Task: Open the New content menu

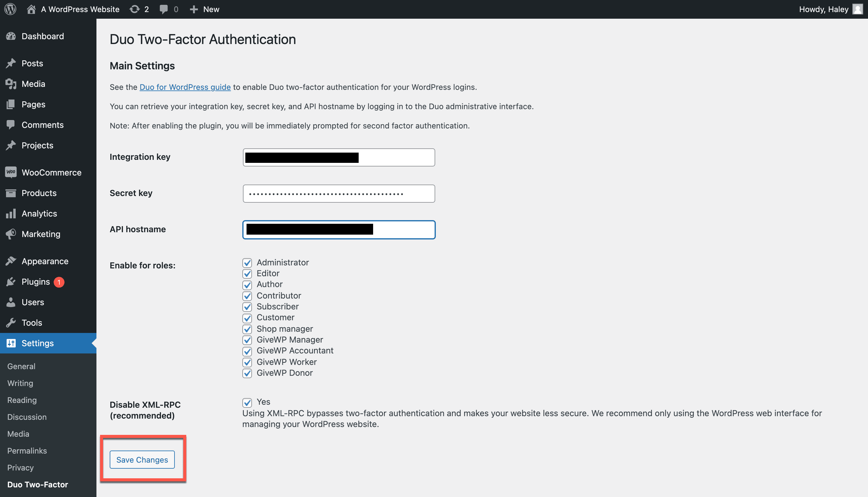Action: [205, 9]
